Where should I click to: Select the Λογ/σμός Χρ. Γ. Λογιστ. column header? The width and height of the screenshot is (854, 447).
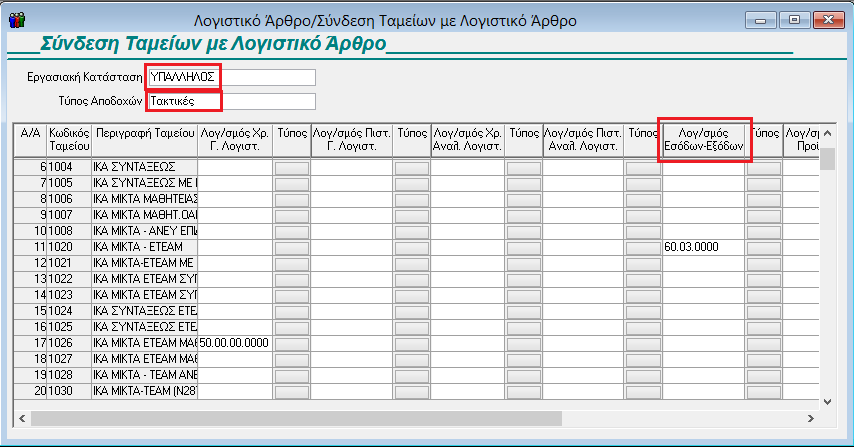pyautogui.click(x=235, y=139)
